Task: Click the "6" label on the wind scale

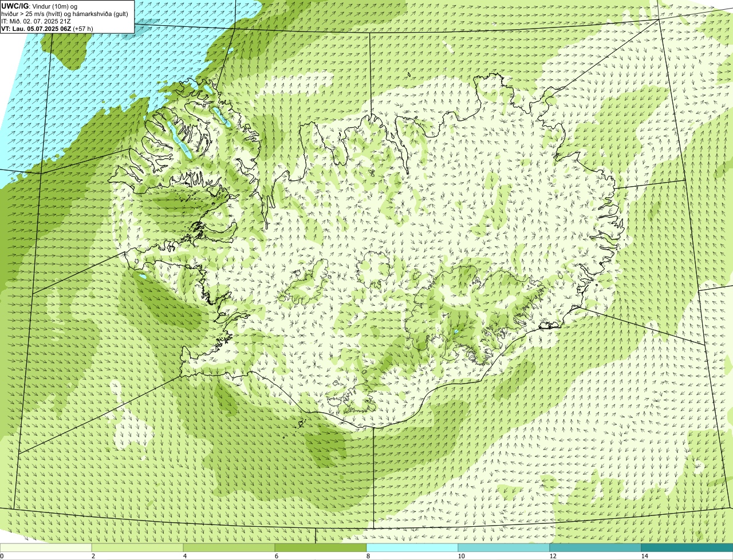Action: pyautogui.click(x=276, y=556)
